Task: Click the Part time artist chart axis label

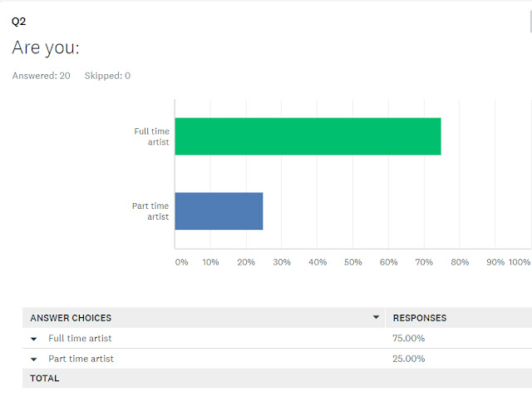Action: tap(150, 211)
